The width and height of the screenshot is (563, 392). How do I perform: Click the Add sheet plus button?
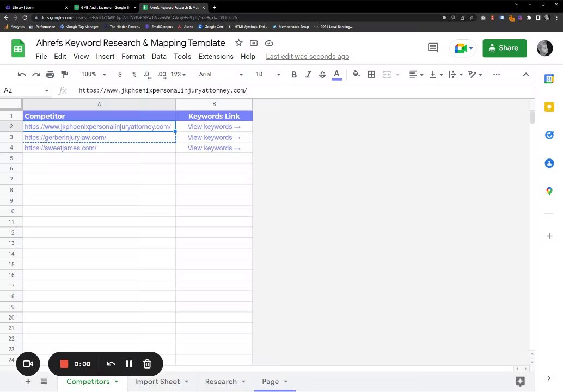(x=28, y=382)
